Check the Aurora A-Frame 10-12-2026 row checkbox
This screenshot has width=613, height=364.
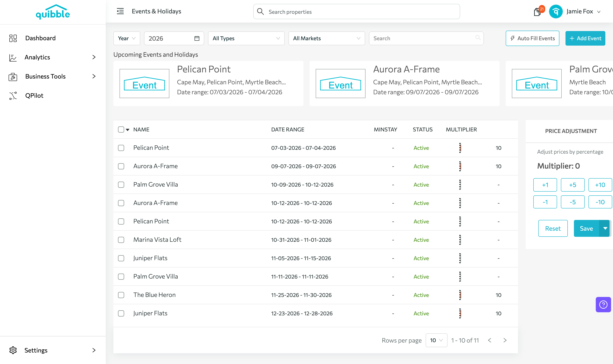[121, 203]
